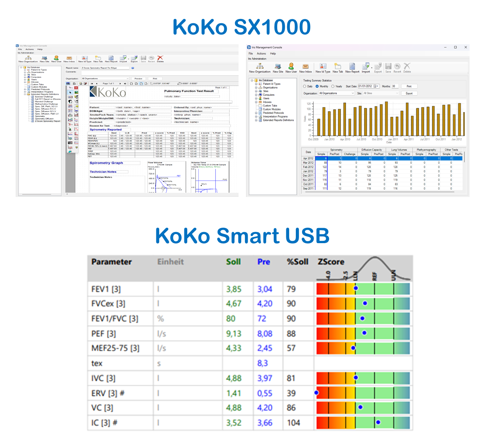Click the Export button beside the Site dropdown
Image resolution: width=485 pixels, height=448 pixels.
[409, 94]
